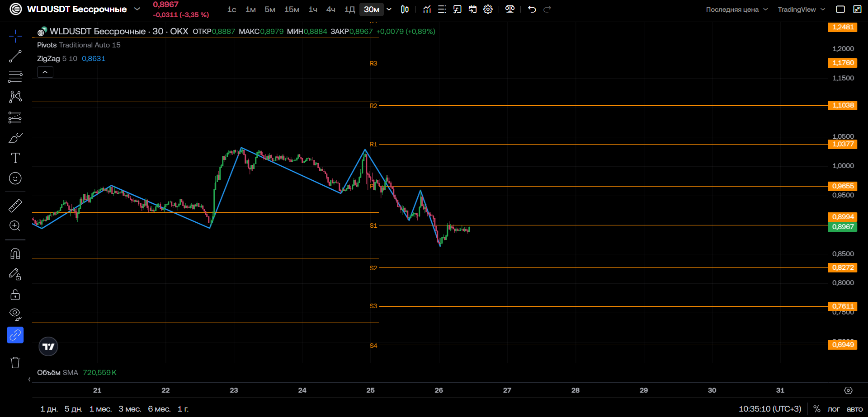Click the orange 0,9655 pivot price label
This screenshot has height=417, width=868.
(x=843, y=186)
